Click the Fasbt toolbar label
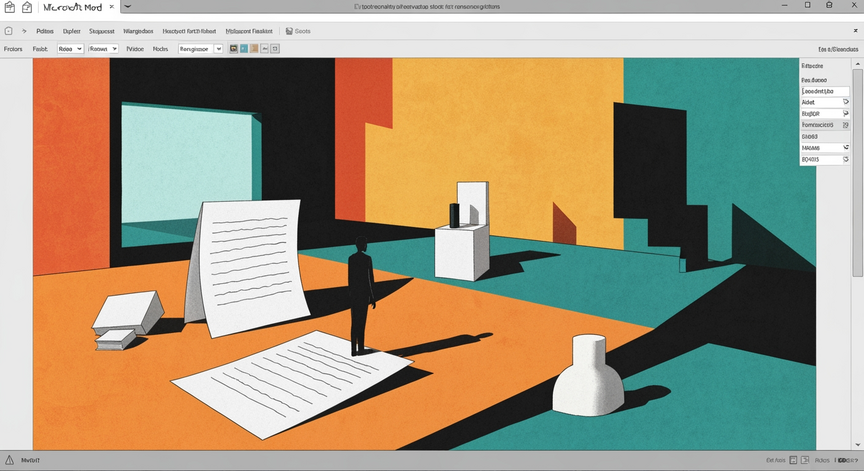The width and height of the screenshot is (864, 471). pyautogui.click(x=40, y=49)
